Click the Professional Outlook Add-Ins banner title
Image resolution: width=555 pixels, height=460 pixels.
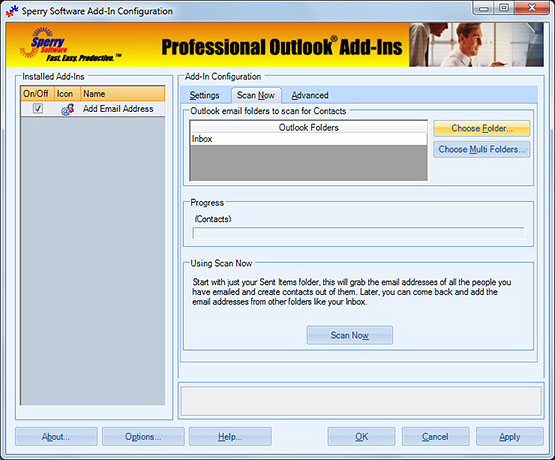point(282,47)
